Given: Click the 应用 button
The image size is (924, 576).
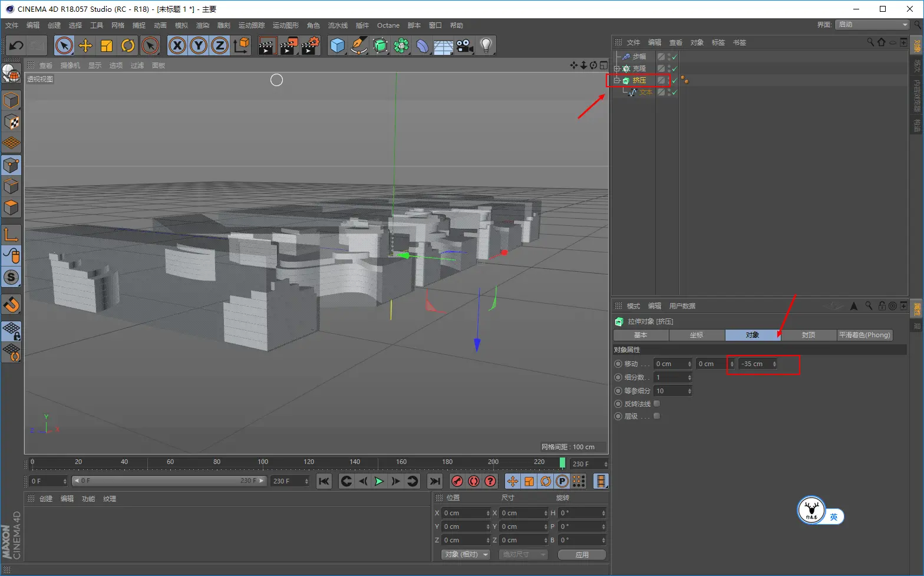Looking at the screenshot, I should tap(582, 555).
